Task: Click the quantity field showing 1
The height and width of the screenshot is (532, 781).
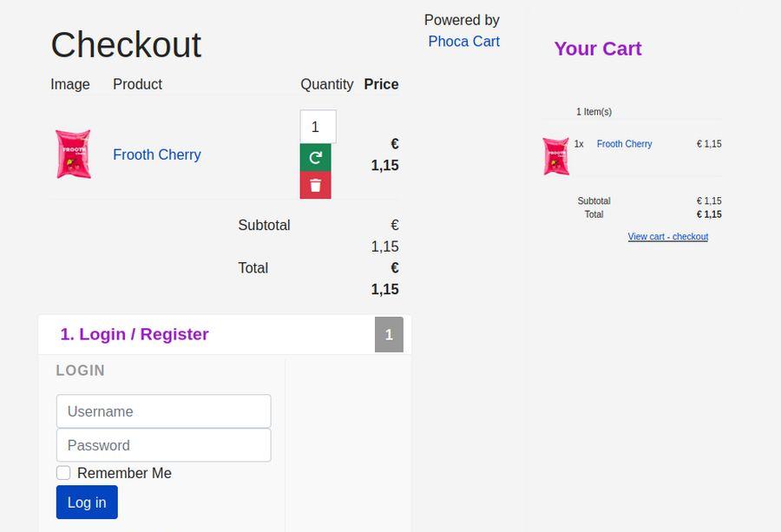Action: (x=318, y=127)
